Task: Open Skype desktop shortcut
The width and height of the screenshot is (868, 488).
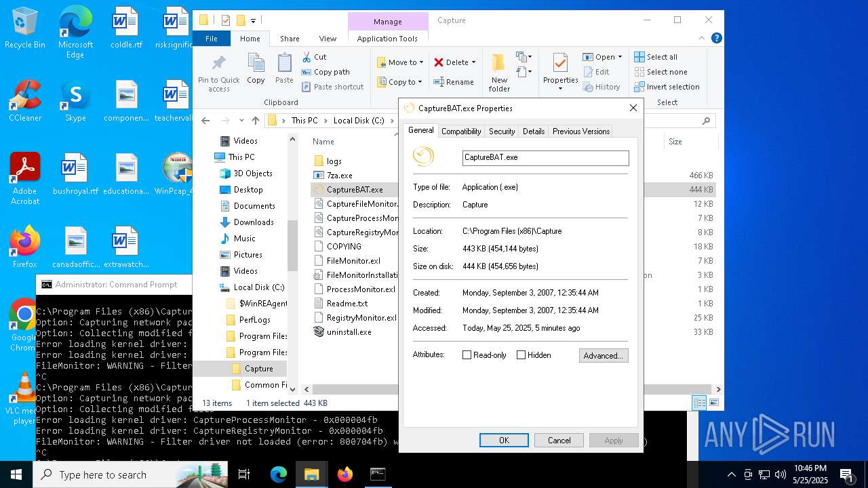Action: click(x=75, y=101)
